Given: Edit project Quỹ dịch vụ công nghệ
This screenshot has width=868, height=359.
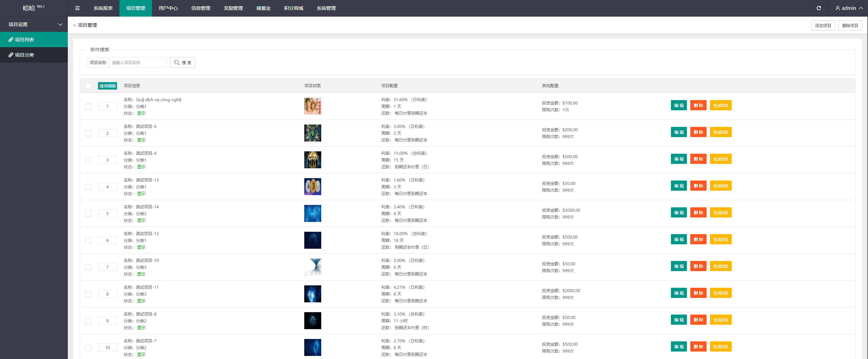Looking at the screenshot, I should click(x=679, y=105).
